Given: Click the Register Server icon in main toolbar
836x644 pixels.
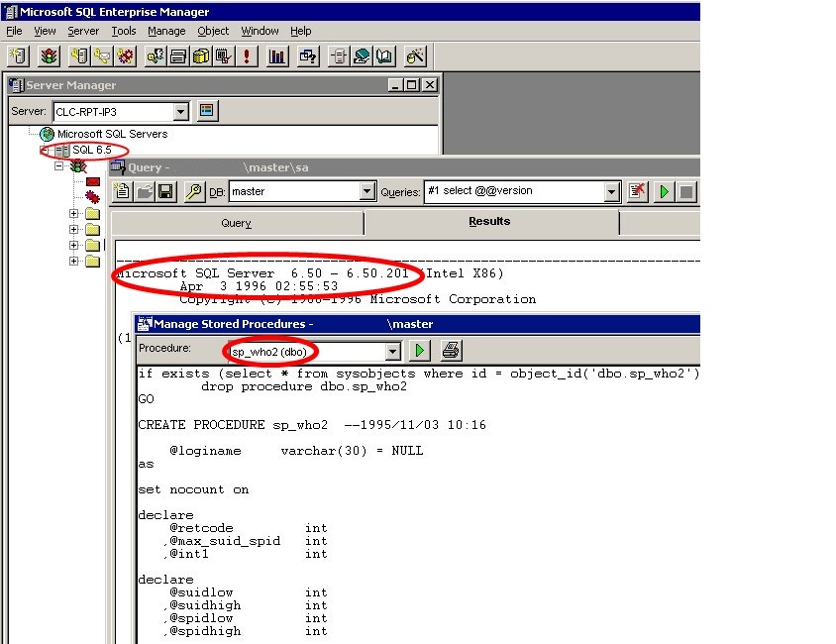Looking at the screenshot, I should pos(18,55).
